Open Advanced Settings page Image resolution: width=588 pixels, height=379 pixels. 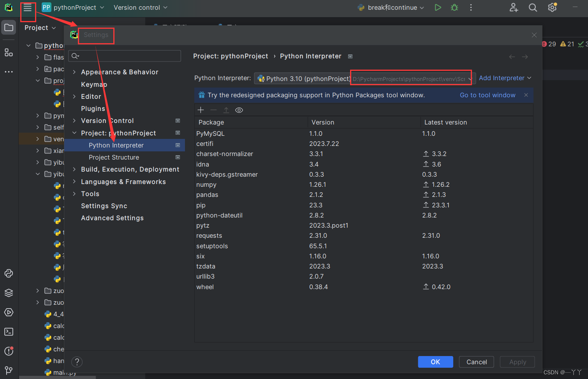pos(112,218)
